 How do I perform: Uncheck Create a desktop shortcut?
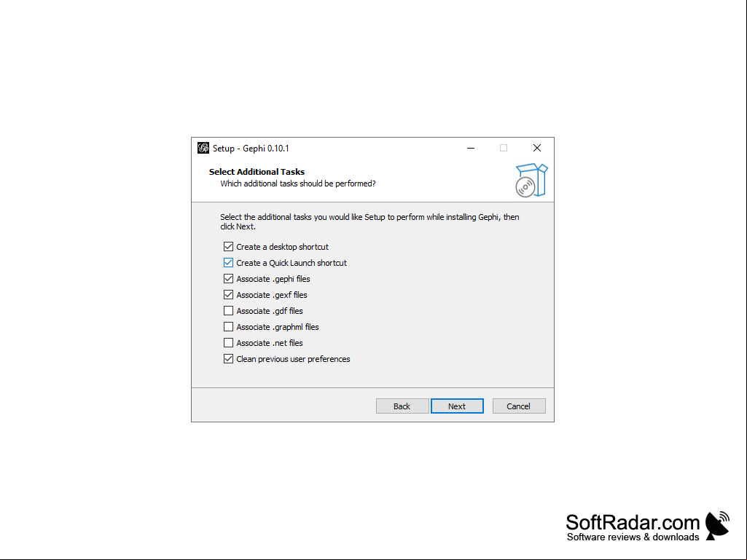pyautogui.click(x=228, y=247)
